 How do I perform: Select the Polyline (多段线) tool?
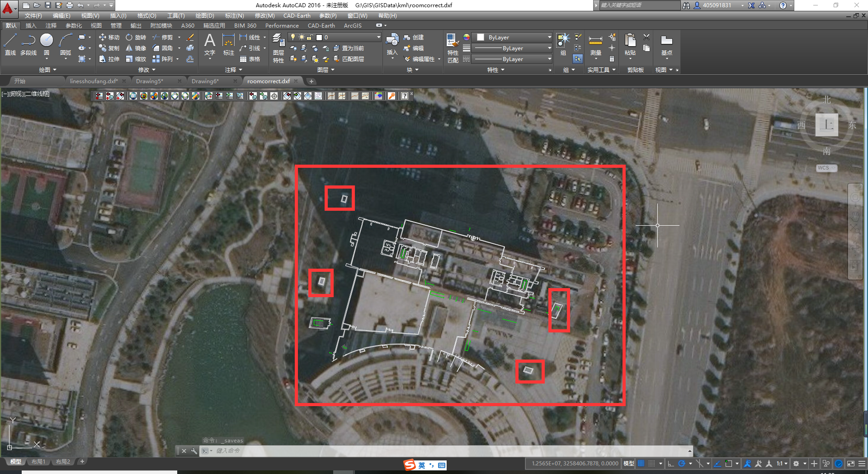(28, 44)
